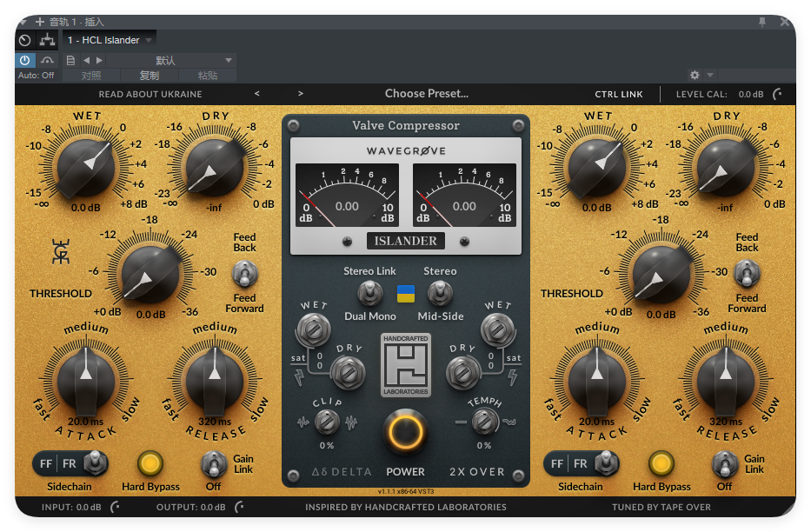Select previous preset with left chevron
Image resolution: width=811 pixels, height=532 pixels.
tap(257, 94)
